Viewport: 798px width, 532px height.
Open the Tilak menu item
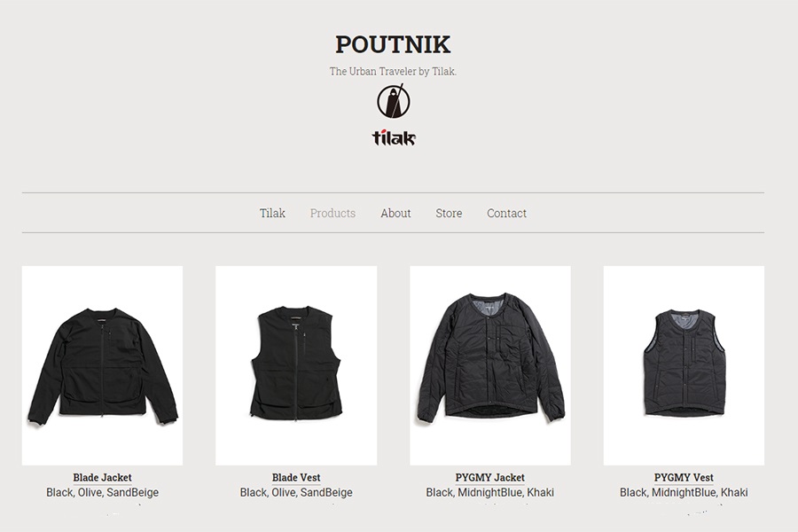pyautogui.click(x=272, y=213)
